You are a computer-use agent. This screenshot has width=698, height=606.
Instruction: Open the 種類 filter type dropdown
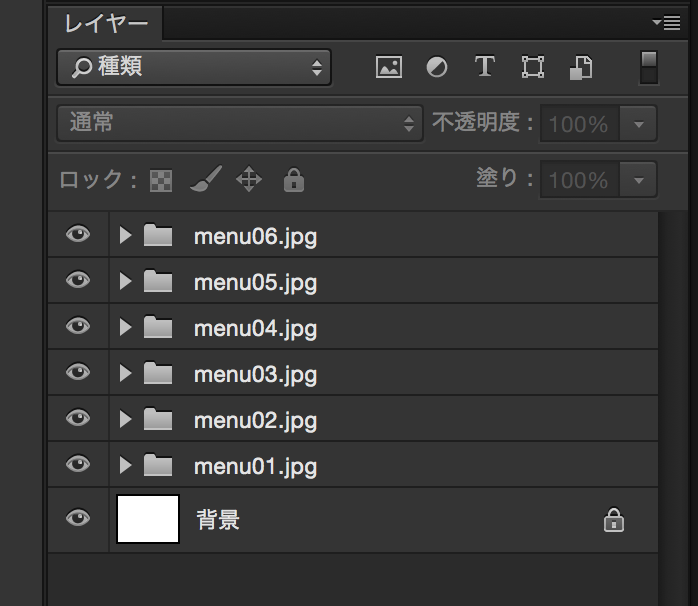point(194,67)
